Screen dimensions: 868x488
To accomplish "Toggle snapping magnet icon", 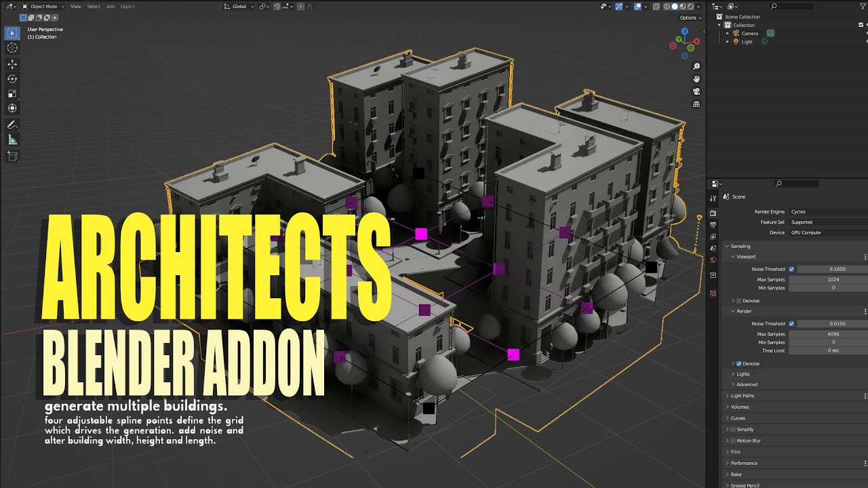I will [x=277, y=6].
